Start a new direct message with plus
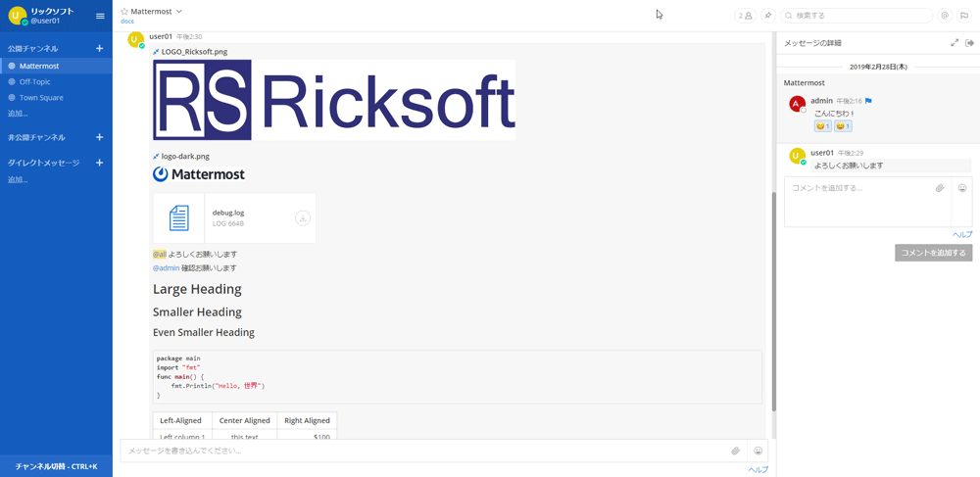 (x=99, y=163)
